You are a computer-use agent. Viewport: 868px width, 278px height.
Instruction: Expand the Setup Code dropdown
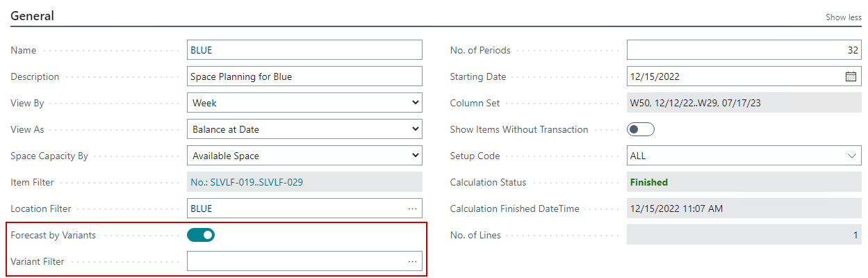click(x=744, y=156)
